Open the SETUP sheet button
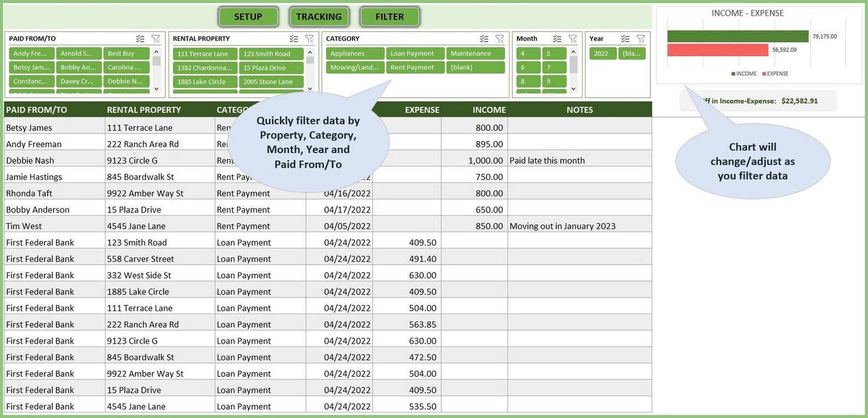Image resolution: width=868 pixels, height=418 pixels. click(248, 17)
